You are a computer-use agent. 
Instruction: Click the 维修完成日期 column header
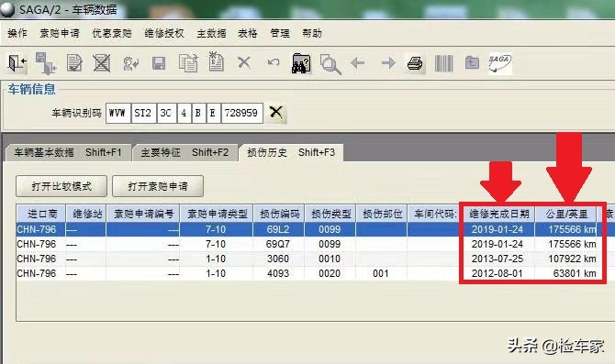tap(498, 214)
